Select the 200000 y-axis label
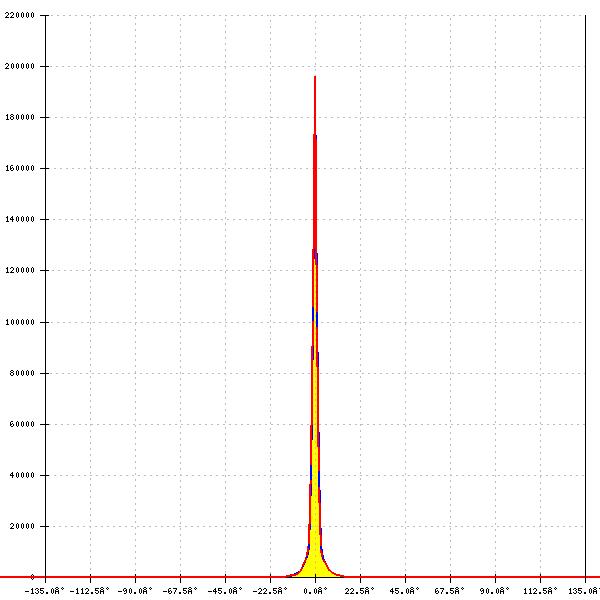Screen dimensions: 600x600 20,66
